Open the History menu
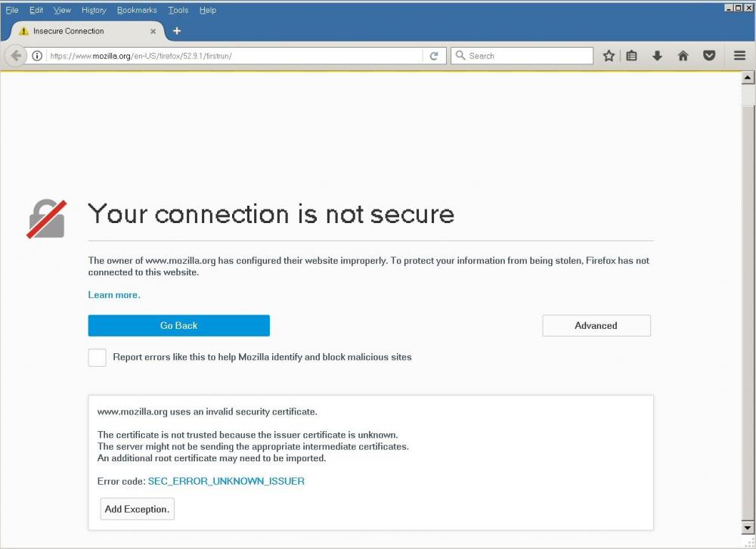The height and width of the screenshot is (549, 756). tap(94, 10)
